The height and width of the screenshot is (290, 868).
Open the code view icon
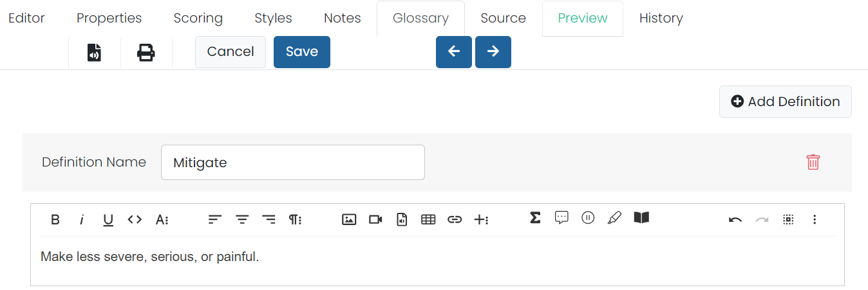135,220
